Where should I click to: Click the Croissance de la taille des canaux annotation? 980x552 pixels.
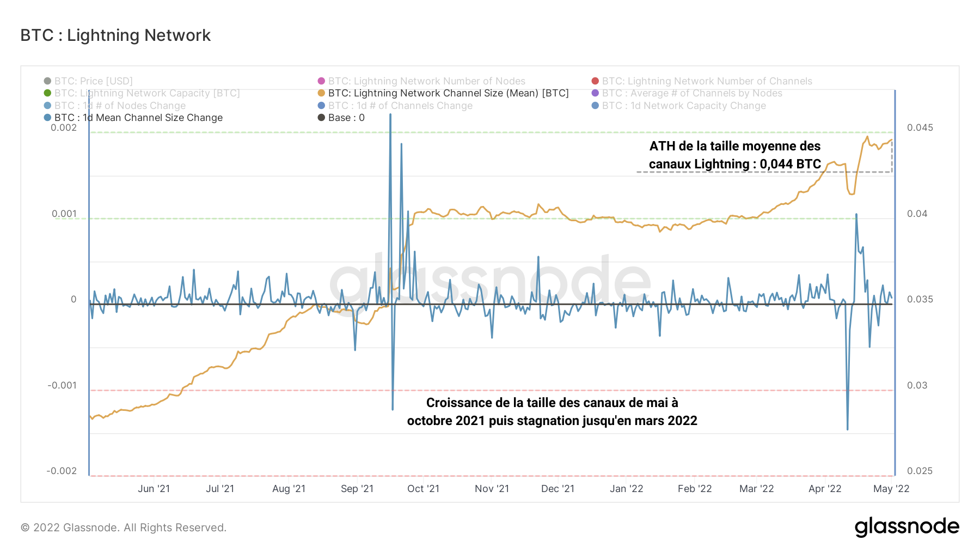(552, 411)
